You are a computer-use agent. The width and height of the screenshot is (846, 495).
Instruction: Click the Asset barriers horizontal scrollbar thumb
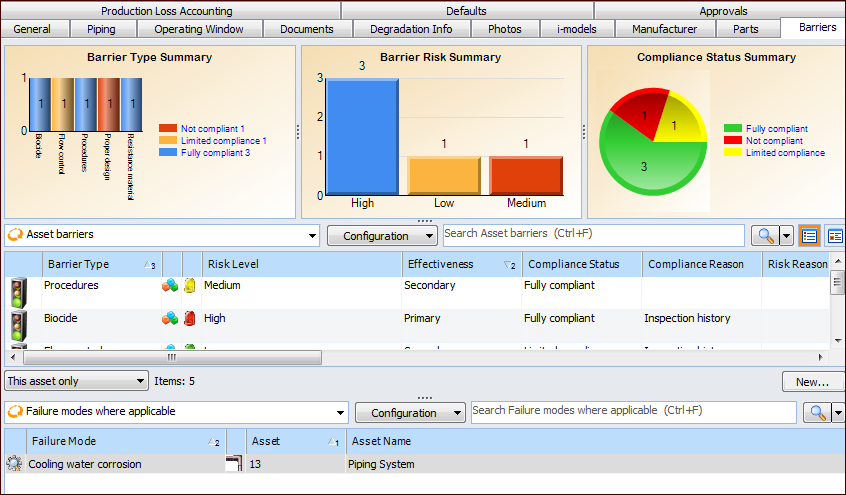click(173, 357)
